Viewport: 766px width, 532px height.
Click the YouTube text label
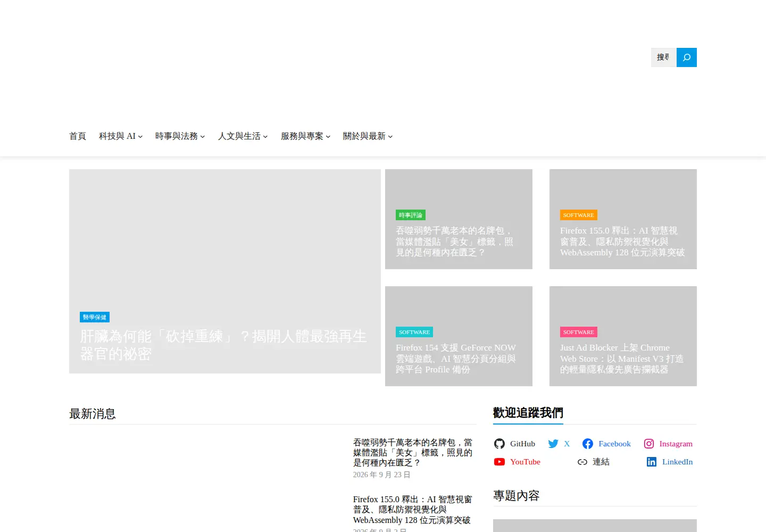pos(525,462)
